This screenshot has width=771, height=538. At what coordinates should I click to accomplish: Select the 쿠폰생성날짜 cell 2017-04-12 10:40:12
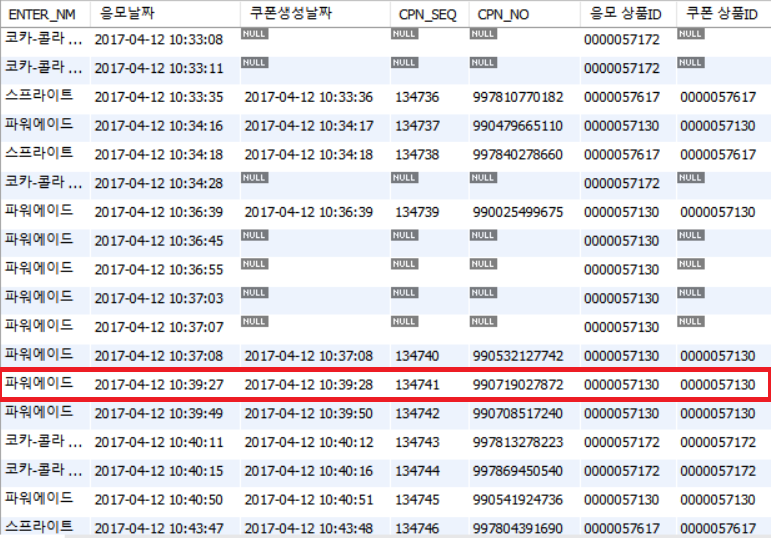tap(308, 442)
